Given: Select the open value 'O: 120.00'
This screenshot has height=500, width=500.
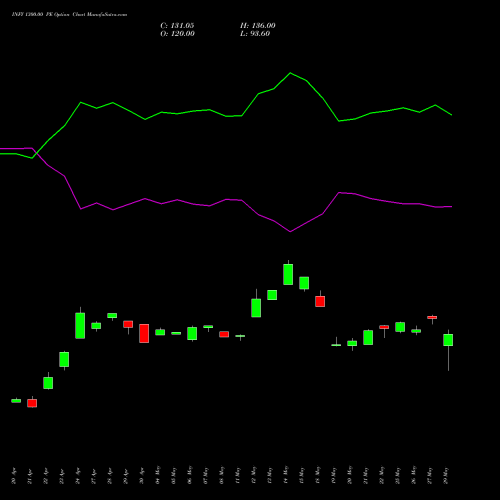Looking at the screenshot, I should 177,34.
